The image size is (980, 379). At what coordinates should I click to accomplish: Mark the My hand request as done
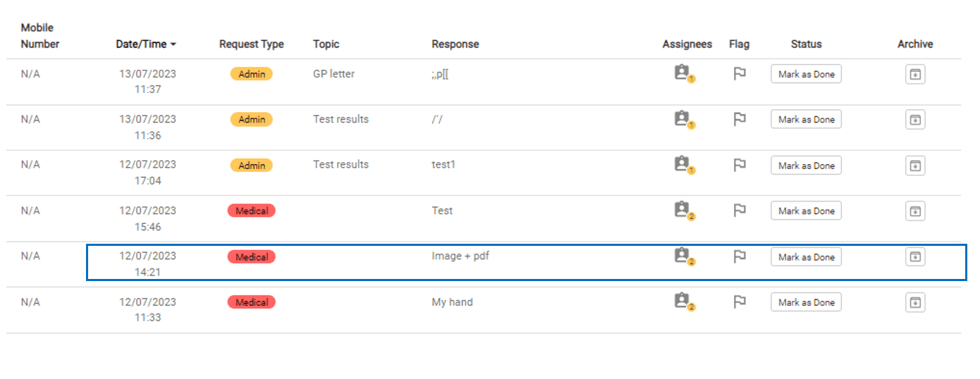806,302
